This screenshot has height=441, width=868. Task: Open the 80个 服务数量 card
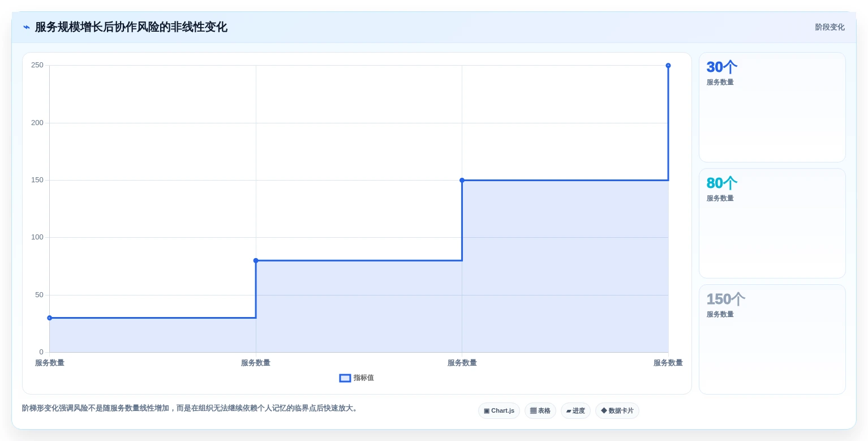[x=772, y=224]
